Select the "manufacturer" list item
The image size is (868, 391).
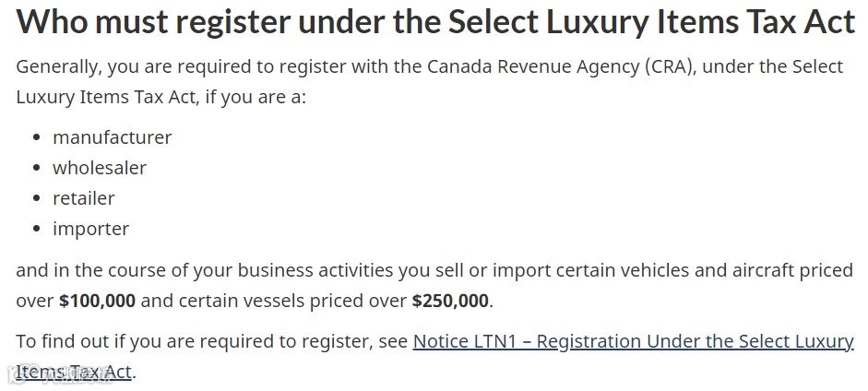pyautogui.click(x=112, y=137)
